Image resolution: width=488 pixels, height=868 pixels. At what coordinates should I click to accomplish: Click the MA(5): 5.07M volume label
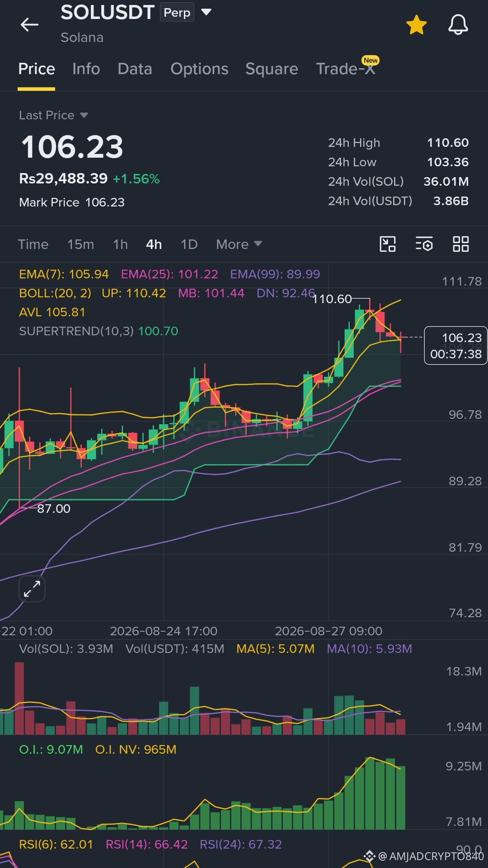275,649
